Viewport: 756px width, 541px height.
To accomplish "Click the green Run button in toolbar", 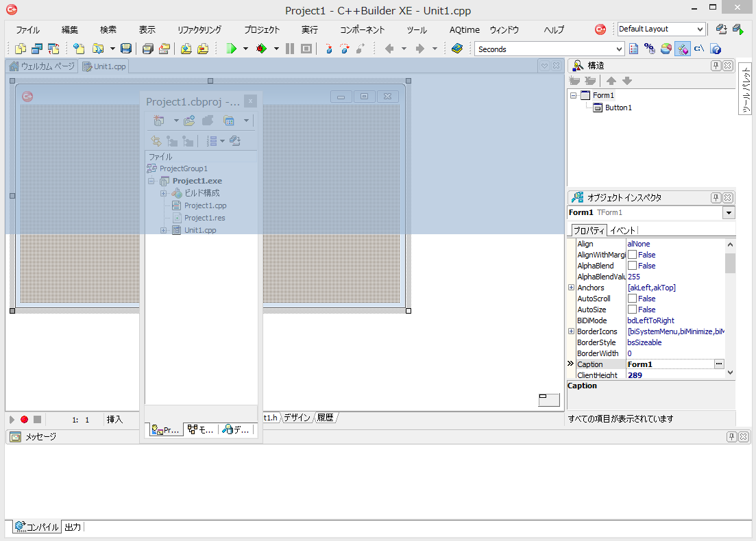I will pyautogui.click(x=232, y=49).
